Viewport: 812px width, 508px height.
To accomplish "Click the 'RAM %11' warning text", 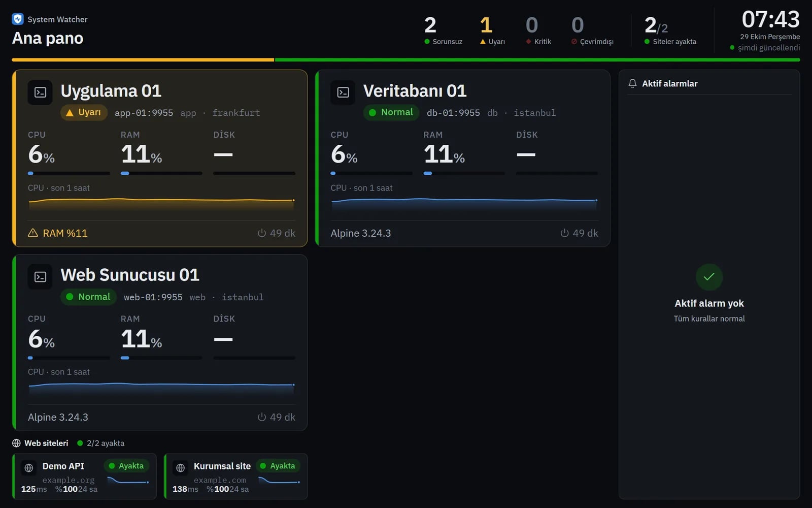I will coord(65,233).
